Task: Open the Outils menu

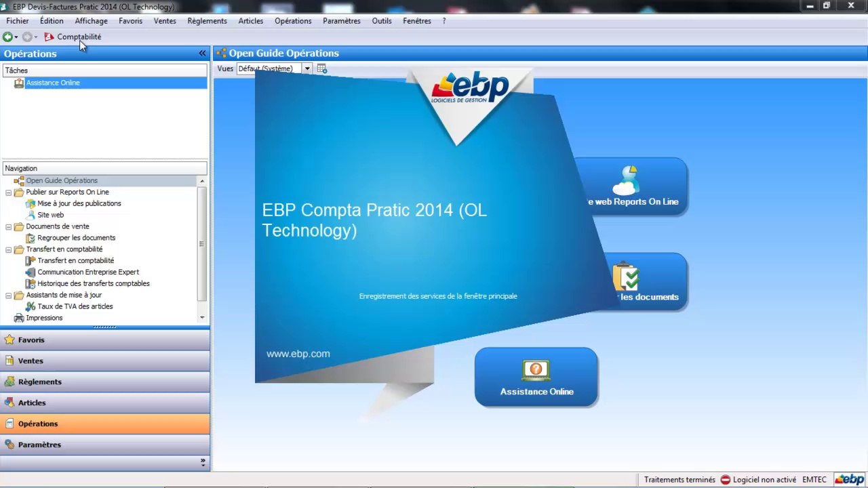Action: pyautogui.click(x=382, y=21)
